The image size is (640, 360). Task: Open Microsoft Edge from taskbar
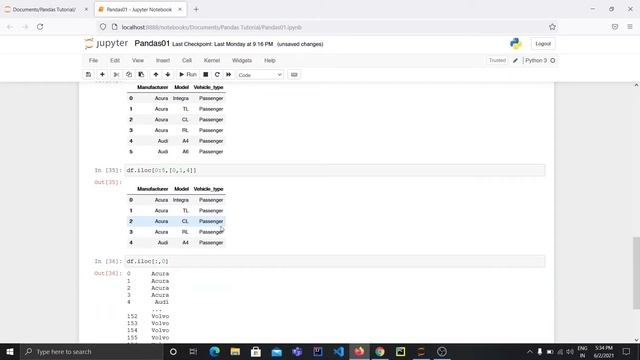[214, 351]
